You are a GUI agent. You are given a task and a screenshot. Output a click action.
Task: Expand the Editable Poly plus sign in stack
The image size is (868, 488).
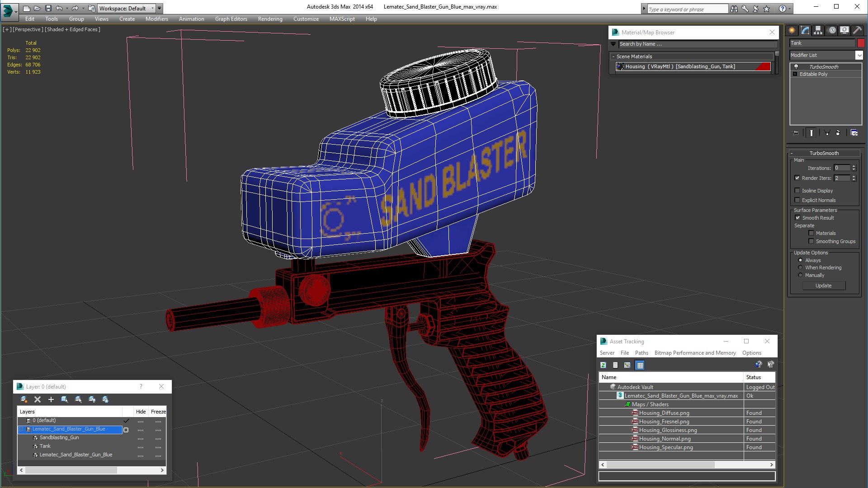[x=795, y=74]
